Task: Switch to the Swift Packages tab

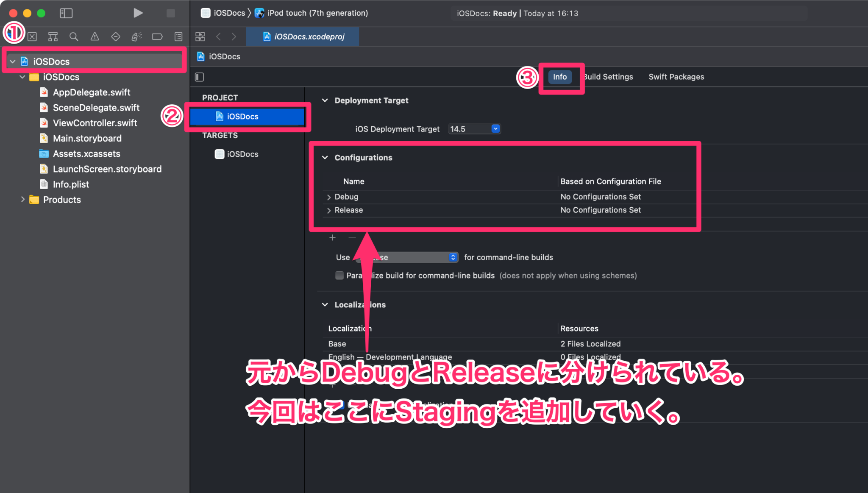Action: 676,77
